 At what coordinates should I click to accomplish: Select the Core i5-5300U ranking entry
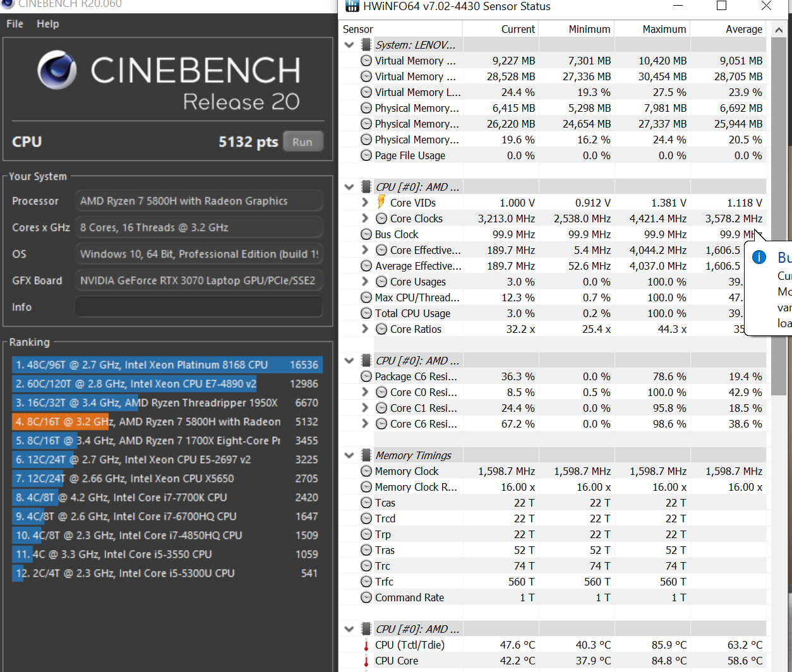point(167,573)
